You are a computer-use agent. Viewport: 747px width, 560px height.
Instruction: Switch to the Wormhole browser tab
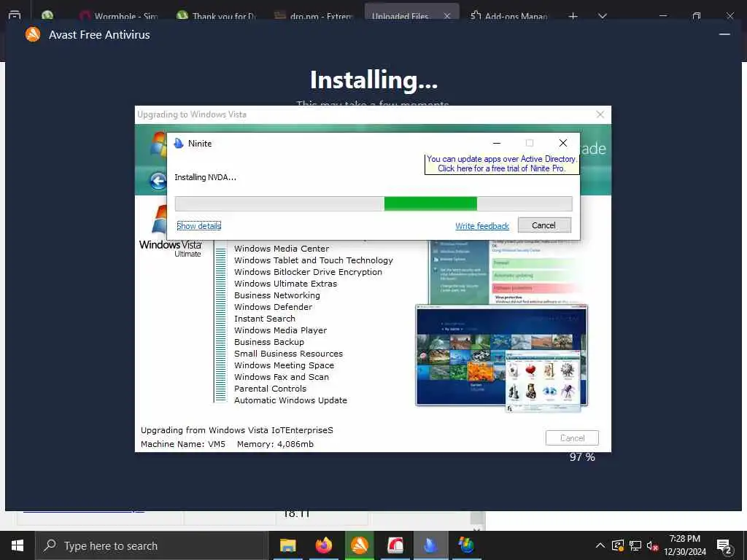point(119,16)
